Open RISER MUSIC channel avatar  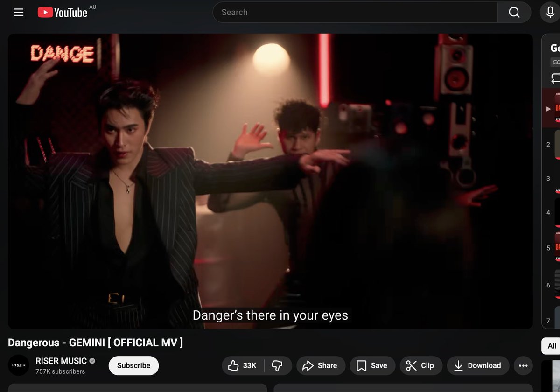tap(19, 365)
